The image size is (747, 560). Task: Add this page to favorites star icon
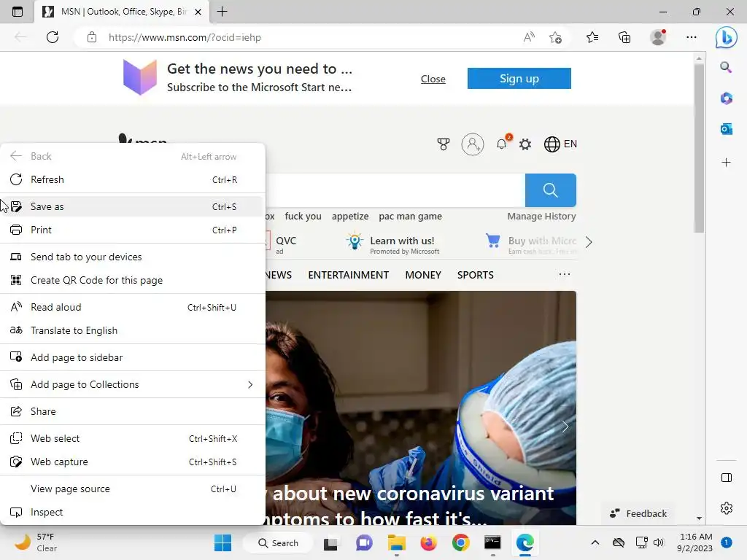(x=555, y=37)
